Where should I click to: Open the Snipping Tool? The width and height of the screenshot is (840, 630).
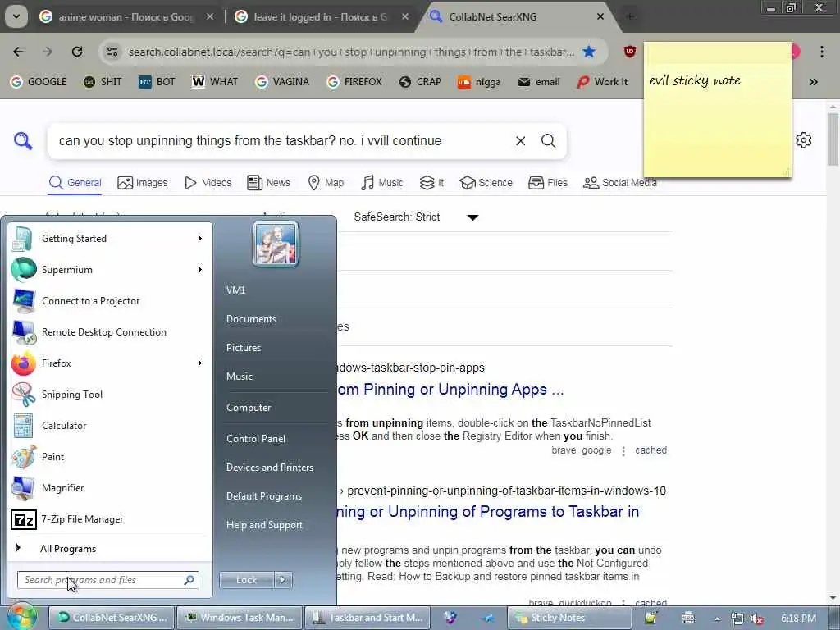pyautogui.click(x=109, y=395)
